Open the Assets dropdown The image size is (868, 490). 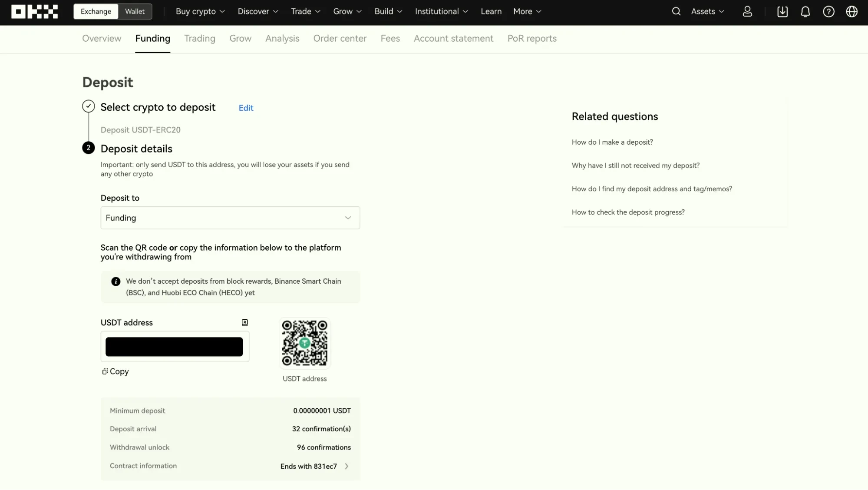[x=708, y=12]
